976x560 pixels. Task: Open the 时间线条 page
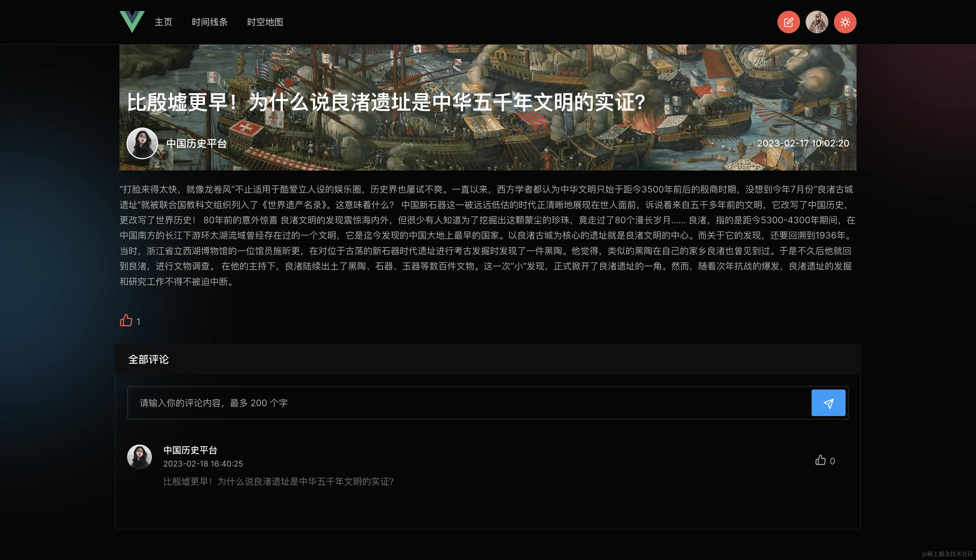[x=209, y=22]
